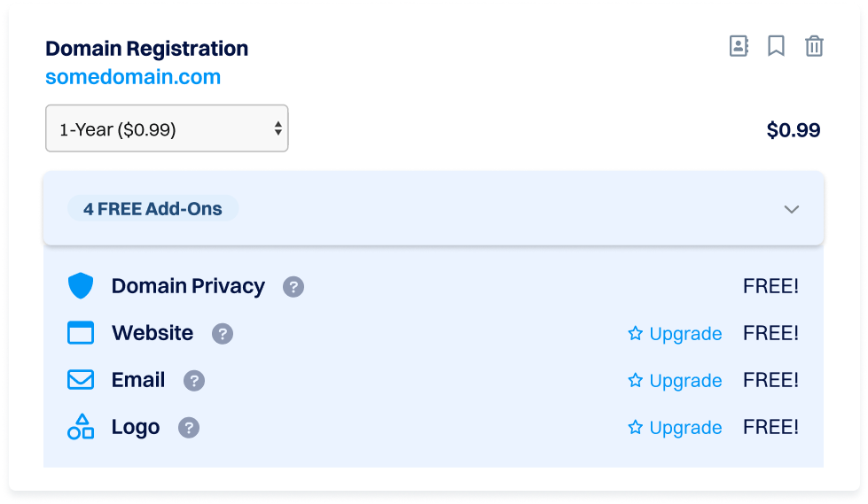Upgrade the Logo add-on
The height and width of the screenshot is (504, 868).
pyautogui.click(x=675, y=428)
